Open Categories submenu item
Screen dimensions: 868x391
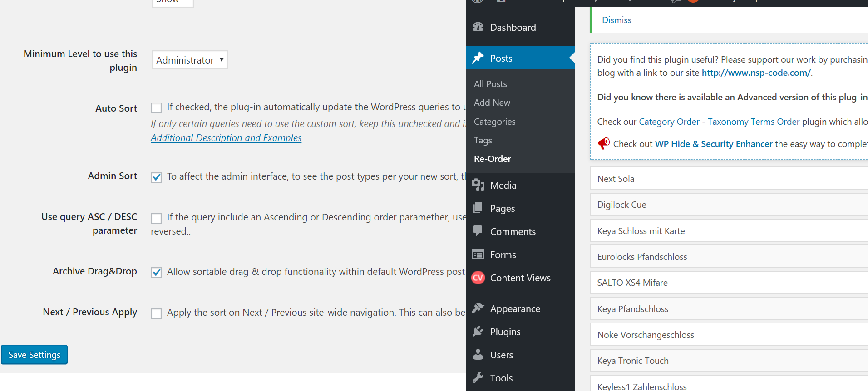[x=494, y=122]
